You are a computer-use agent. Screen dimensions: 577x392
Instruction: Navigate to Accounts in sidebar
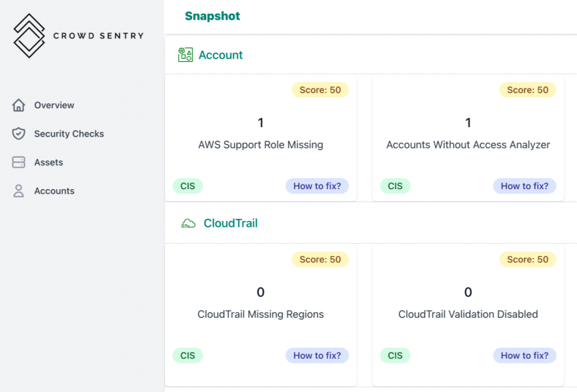click(54, 191)
